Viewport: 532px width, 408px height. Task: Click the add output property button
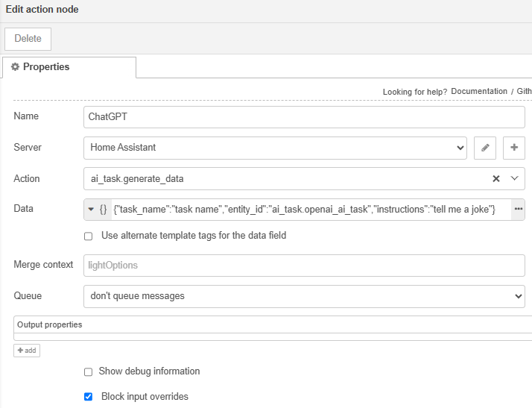point(27,351)
